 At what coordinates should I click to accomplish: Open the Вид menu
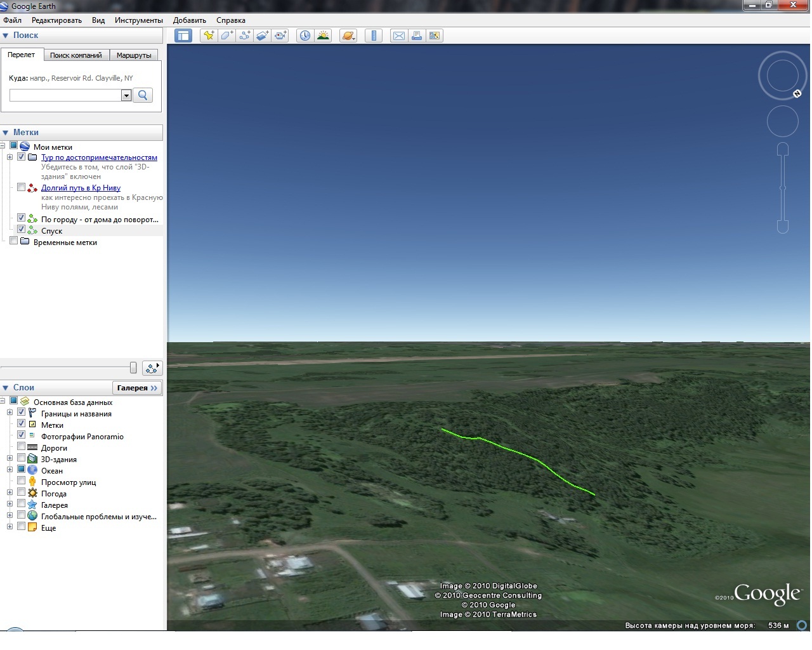click(x=98, y=20)
